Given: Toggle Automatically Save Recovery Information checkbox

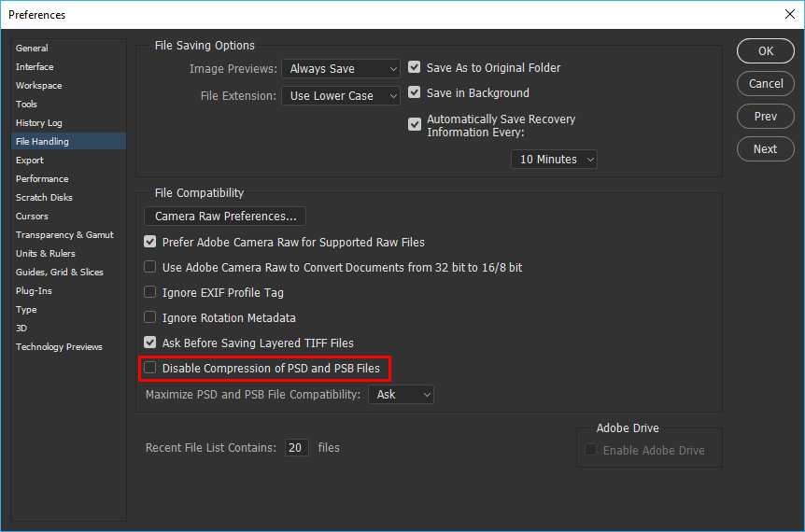Looking at the screenshot, I should click(415, 125).
